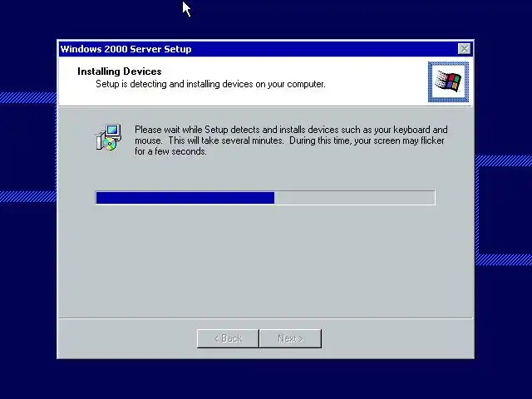
Task: Click the Windows flag logo icon
Action: [448, 81]
